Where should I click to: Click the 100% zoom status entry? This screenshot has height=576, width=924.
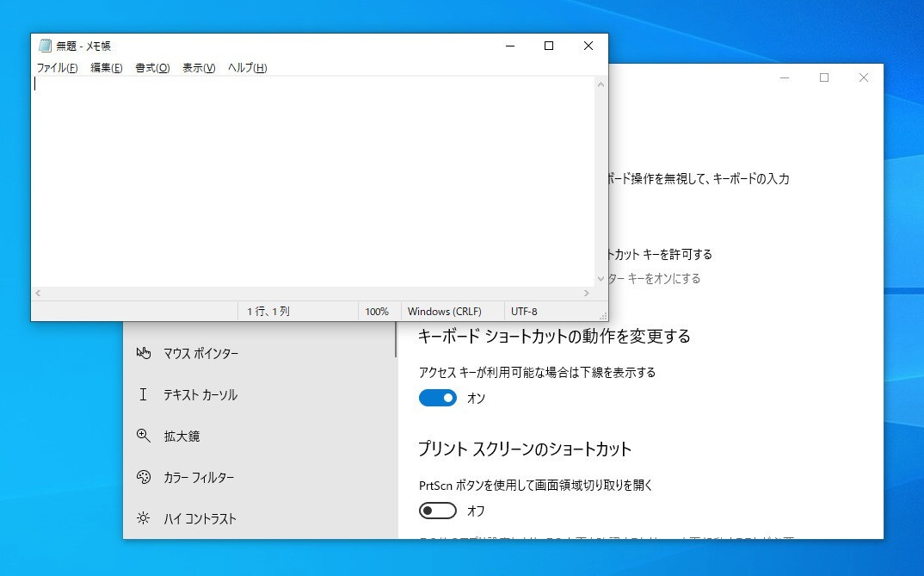(x=377, y=312)
